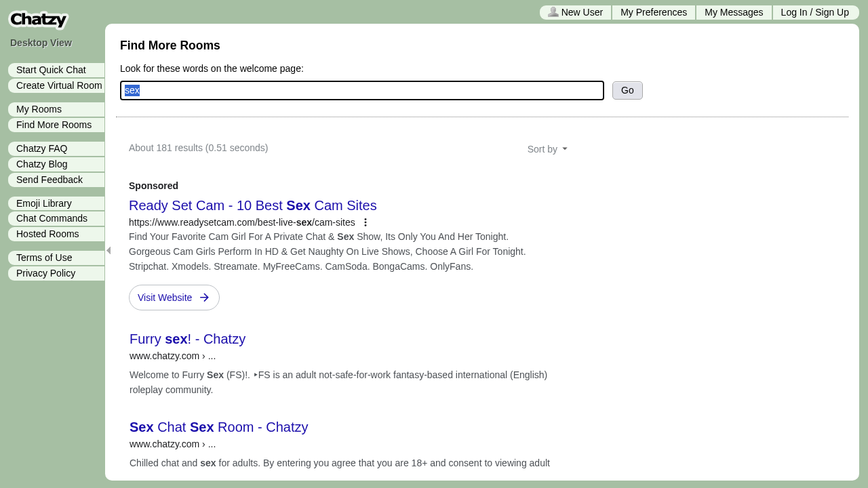Open Emoji Library
This screenshot has height=488, width=868.
pos(56,203)
